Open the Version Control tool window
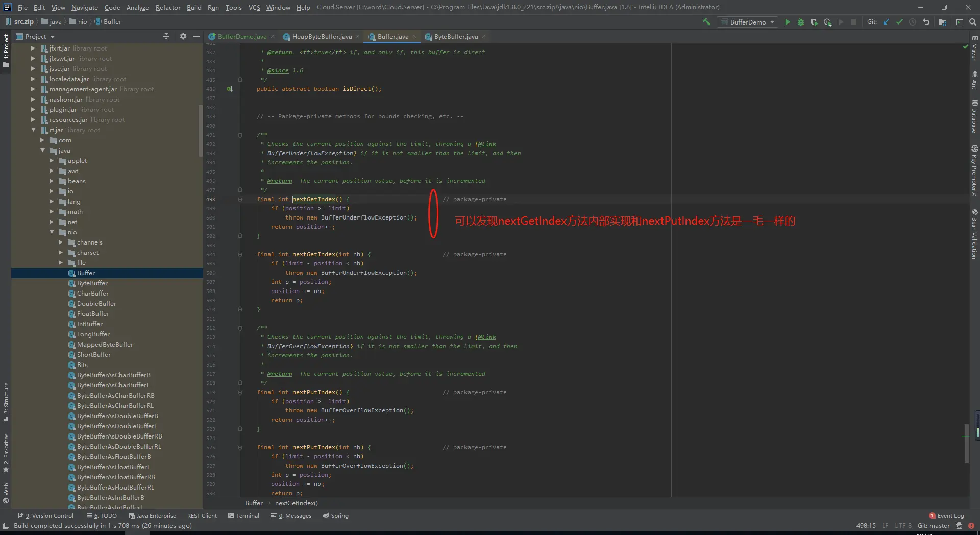 46,516
